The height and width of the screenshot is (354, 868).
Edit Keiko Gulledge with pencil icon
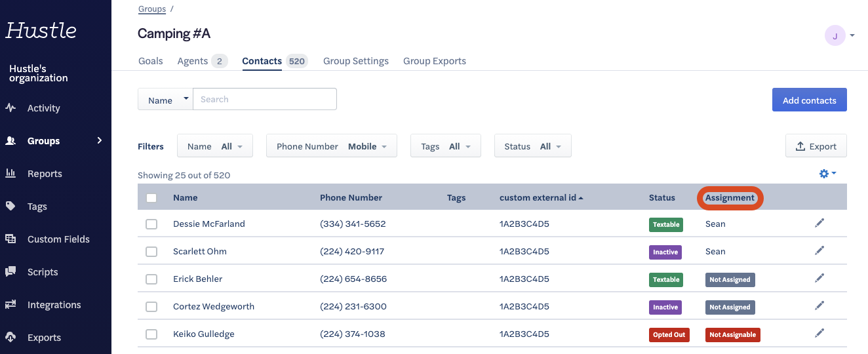click(819, 333)
